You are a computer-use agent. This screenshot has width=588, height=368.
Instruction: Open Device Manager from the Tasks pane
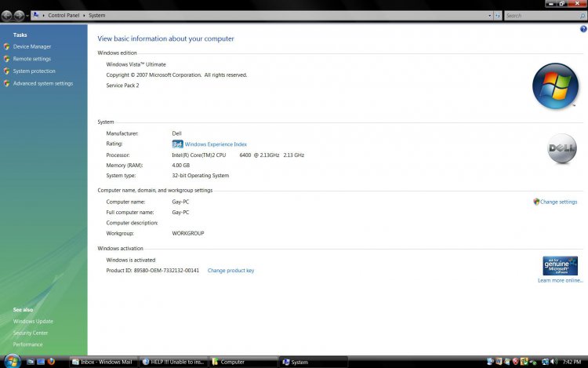32,46
